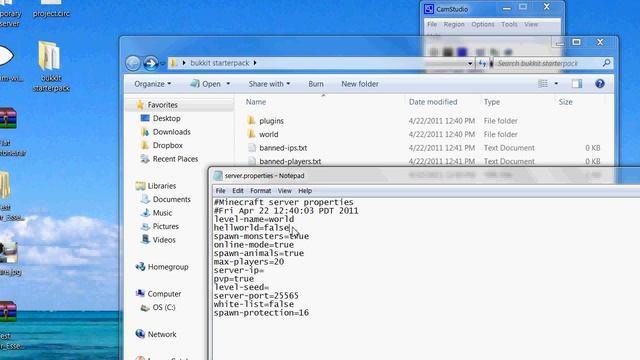Sort by Size column header
This screenshot has width=640, height=360.
coord(565,102)
